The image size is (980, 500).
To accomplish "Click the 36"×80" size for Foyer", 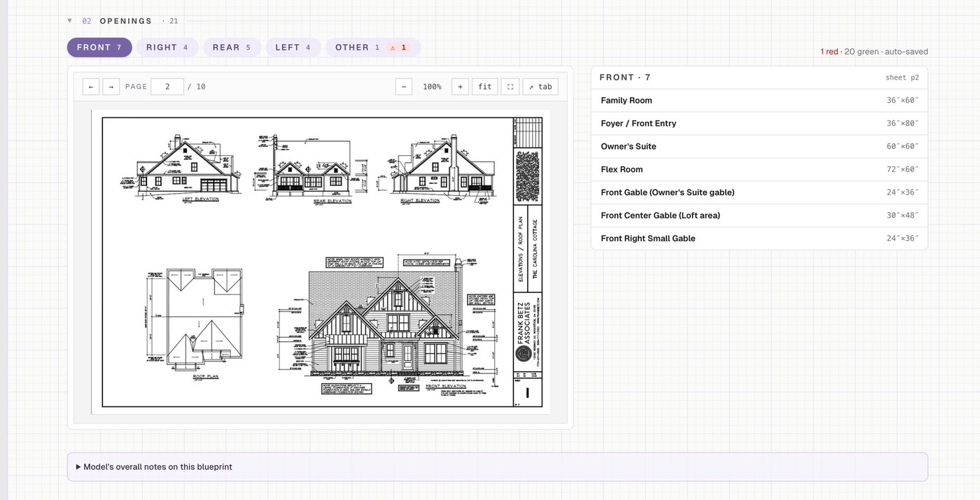I will pos(902,124).
